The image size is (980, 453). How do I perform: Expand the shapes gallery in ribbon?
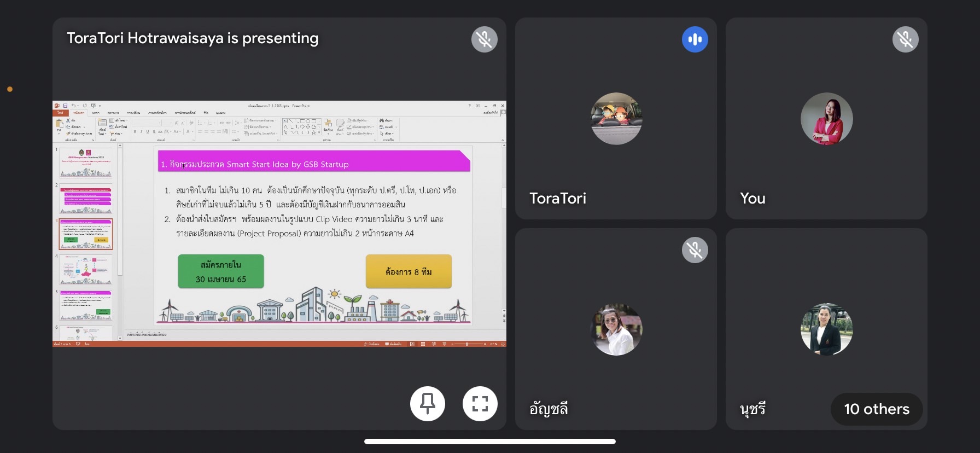[x=320, y=132]
